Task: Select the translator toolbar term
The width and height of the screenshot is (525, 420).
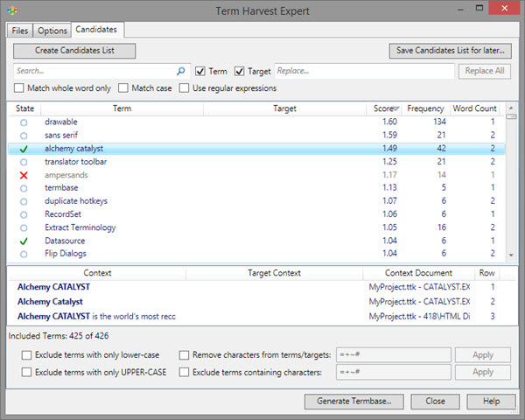Action: [x=75, y=162]
